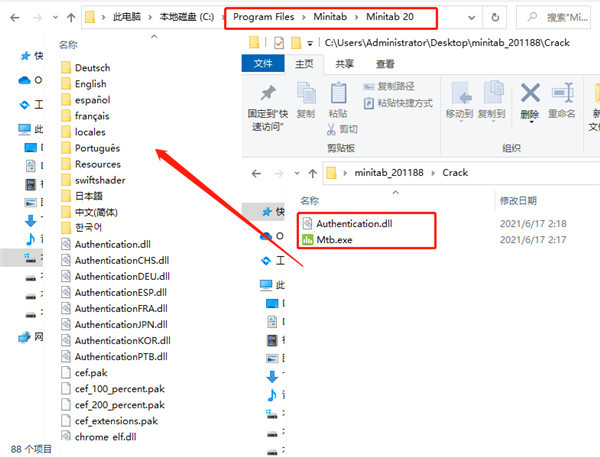Open the recent locations dropdown in the Minitab 20 window
This screenshot has width=600, height=457.
point(55,18)
